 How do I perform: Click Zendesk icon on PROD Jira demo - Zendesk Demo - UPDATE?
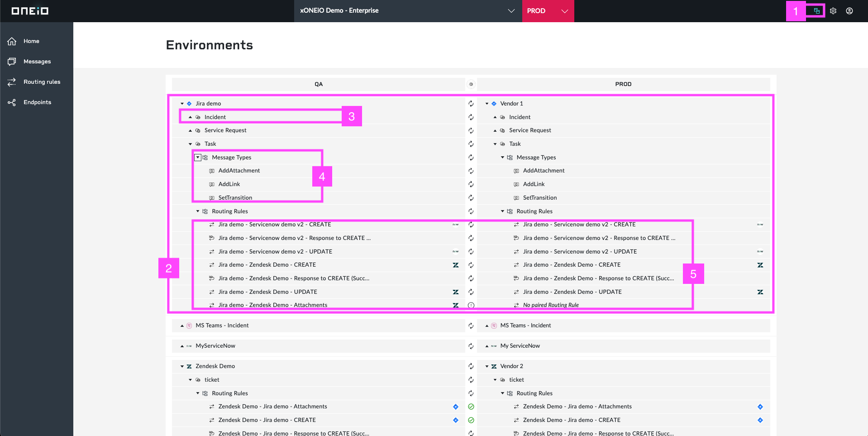coord(760,292)
